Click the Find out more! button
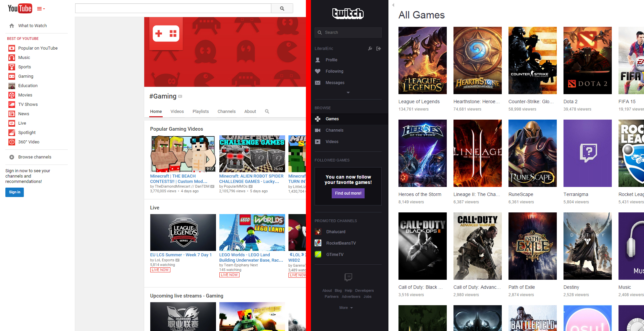 click(x=348, y=193)
